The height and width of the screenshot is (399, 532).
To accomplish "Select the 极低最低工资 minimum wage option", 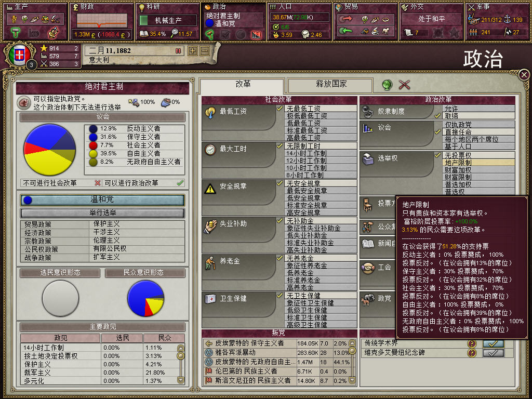I will click(321, 116).
